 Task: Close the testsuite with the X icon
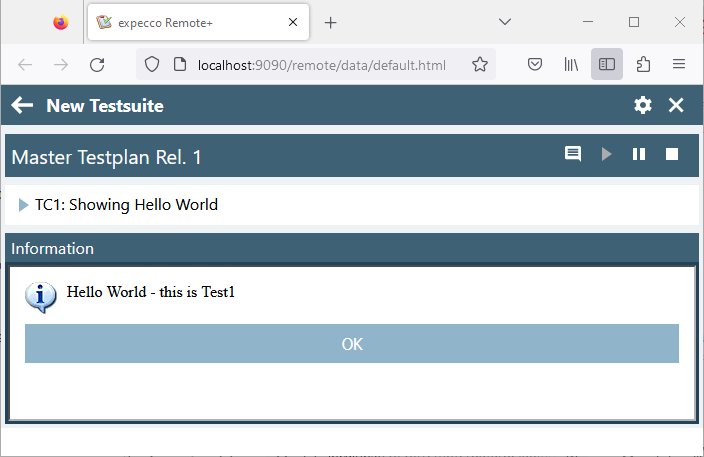click(x=676, y=106)
